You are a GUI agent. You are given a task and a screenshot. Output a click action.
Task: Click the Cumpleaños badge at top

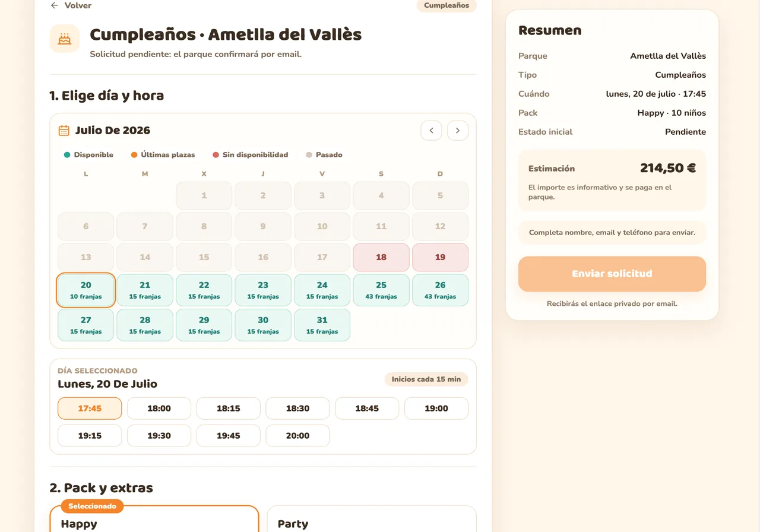pos(446,5)
